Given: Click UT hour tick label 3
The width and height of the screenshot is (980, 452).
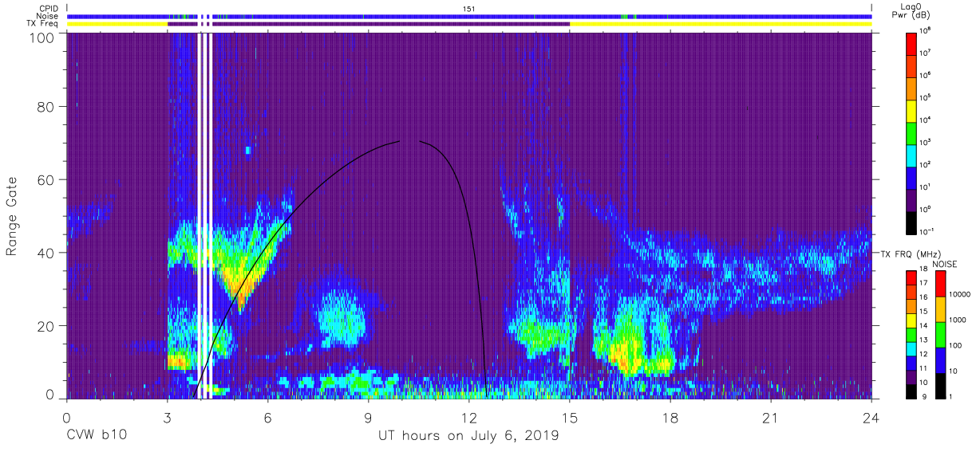Looking at the screenshot, I should [x=168, y=417].
